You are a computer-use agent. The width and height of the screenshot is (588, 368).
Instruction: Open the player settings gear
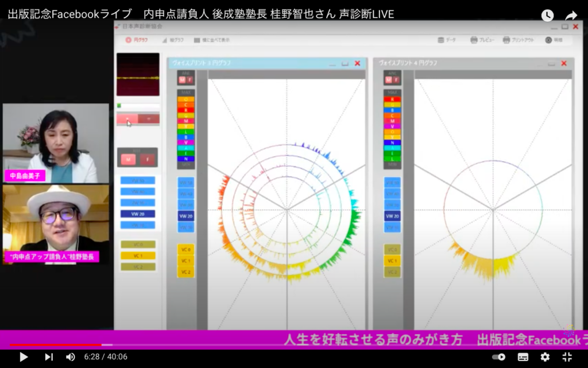(545, 356)
